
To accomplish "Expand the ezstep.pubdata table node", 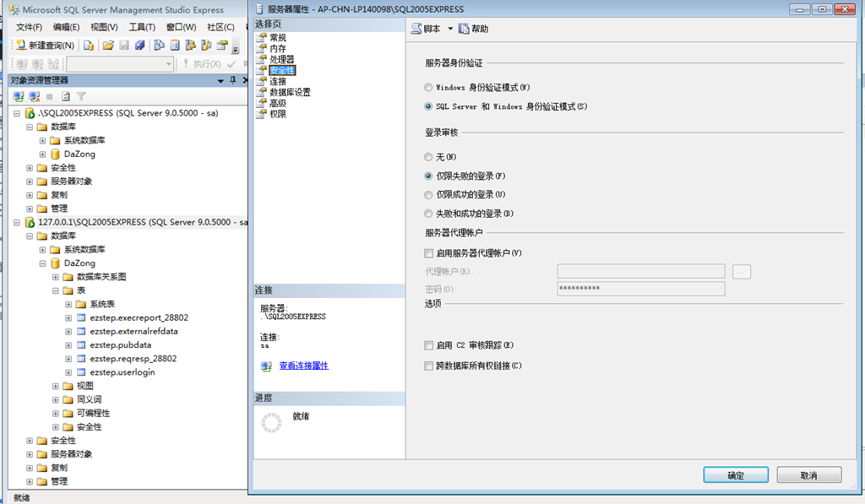I will 68,345.
